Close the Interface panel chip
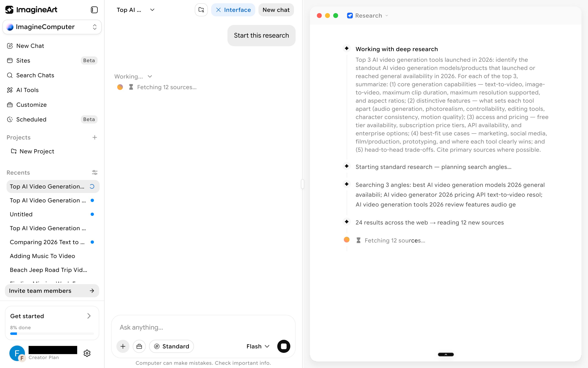This screenshot has width=588, height=368. pyautogui.click(x=233, y=10)
